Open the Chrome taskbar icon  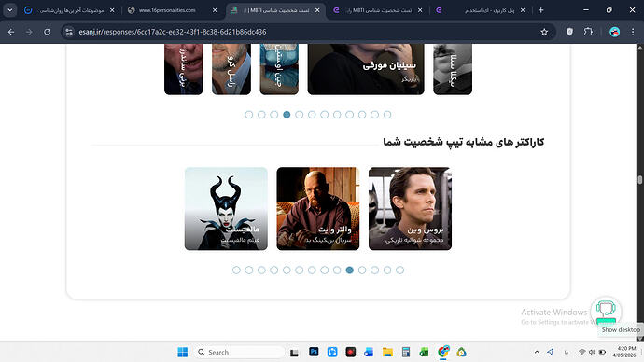[x=443, y=352]
